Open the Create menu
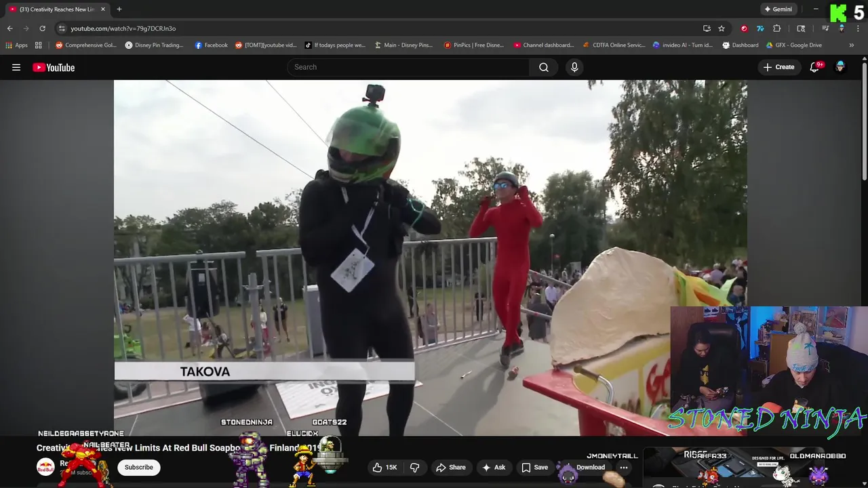868x488 pixels. [778, 67]
